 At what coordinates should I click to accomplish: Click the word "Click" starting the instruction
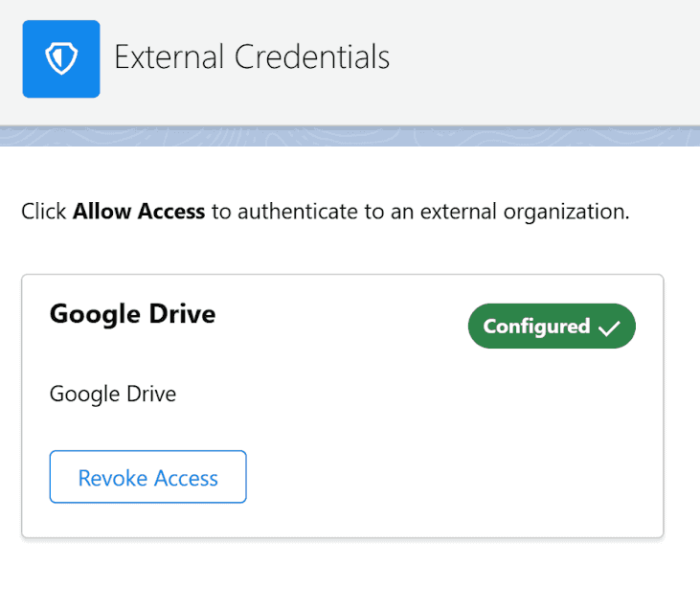(44, 212)
